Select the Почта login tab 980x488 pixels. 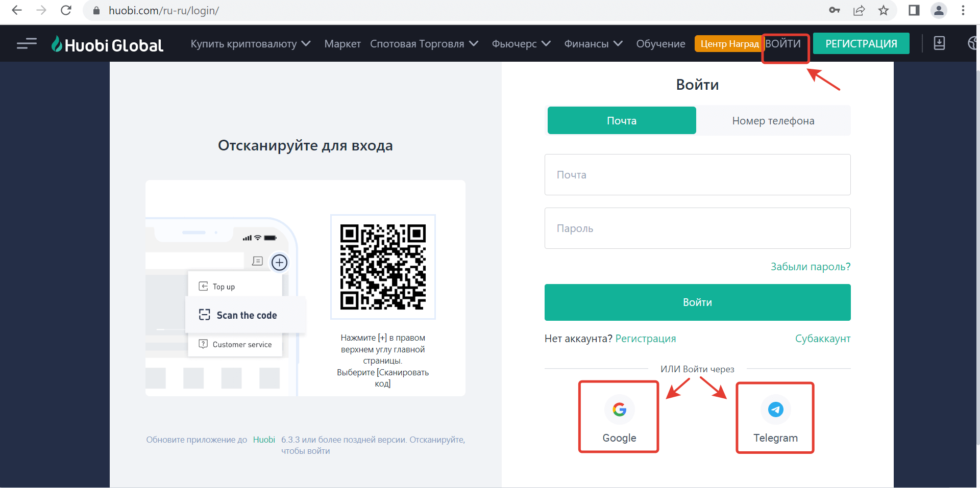pos(621,121)
